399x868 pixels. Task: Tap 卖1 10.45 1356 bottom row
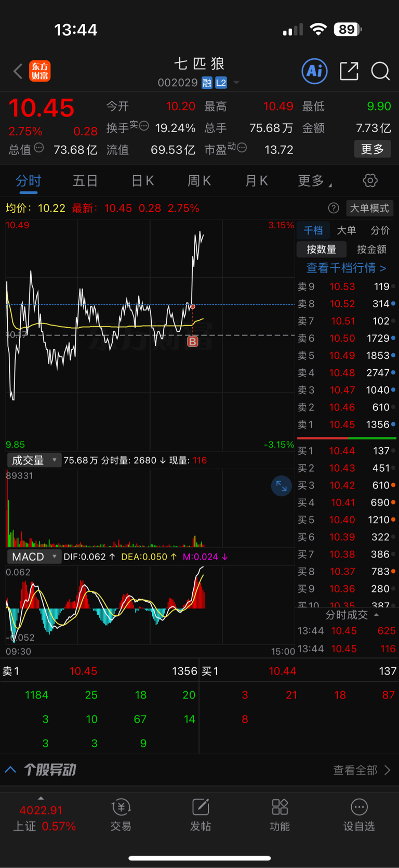[100, 671]
